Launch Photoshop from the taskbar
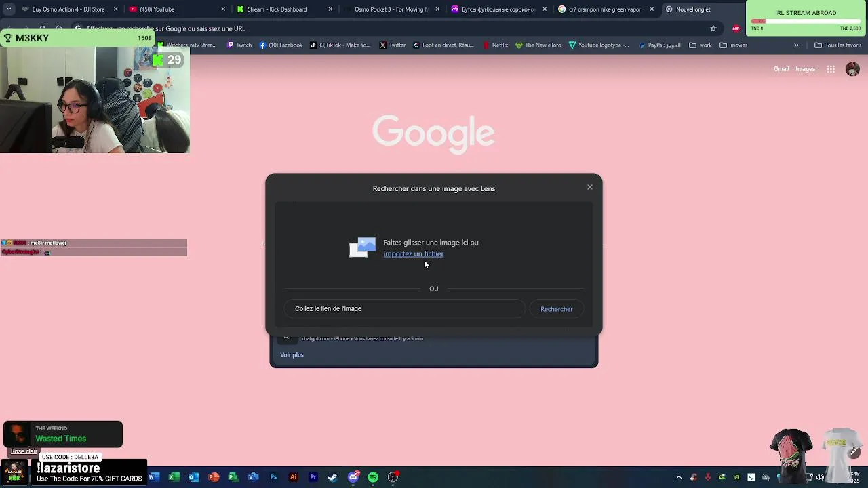Screen dimensions: 868x488 pyautogui.click(x=273, y=477)
